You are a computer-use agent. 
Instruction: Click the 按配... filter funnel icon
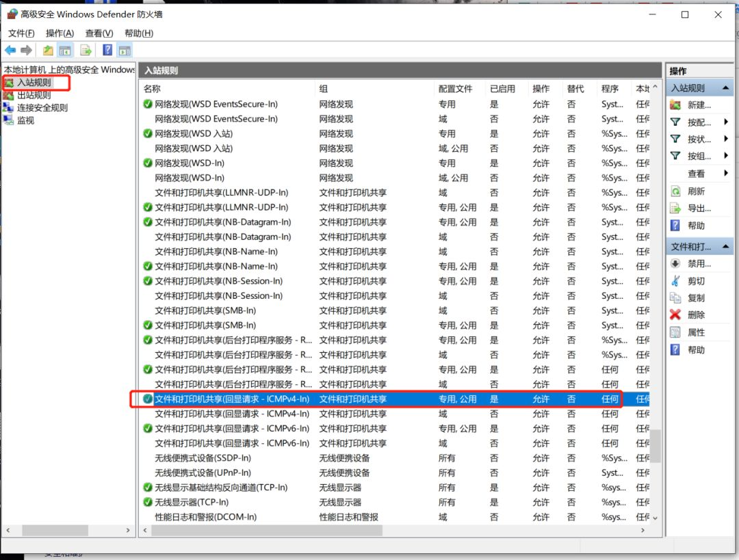click(675, 122)
